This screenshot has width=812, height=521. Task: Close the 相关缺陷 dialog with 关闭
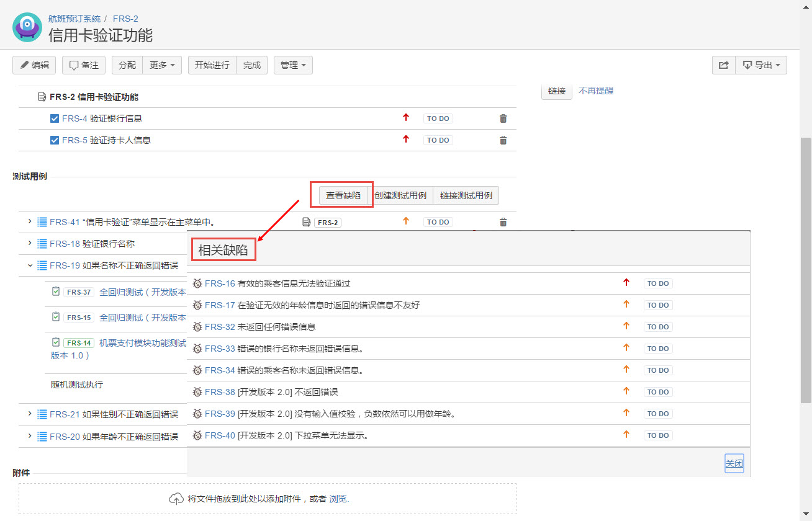(x=734, y=463)
